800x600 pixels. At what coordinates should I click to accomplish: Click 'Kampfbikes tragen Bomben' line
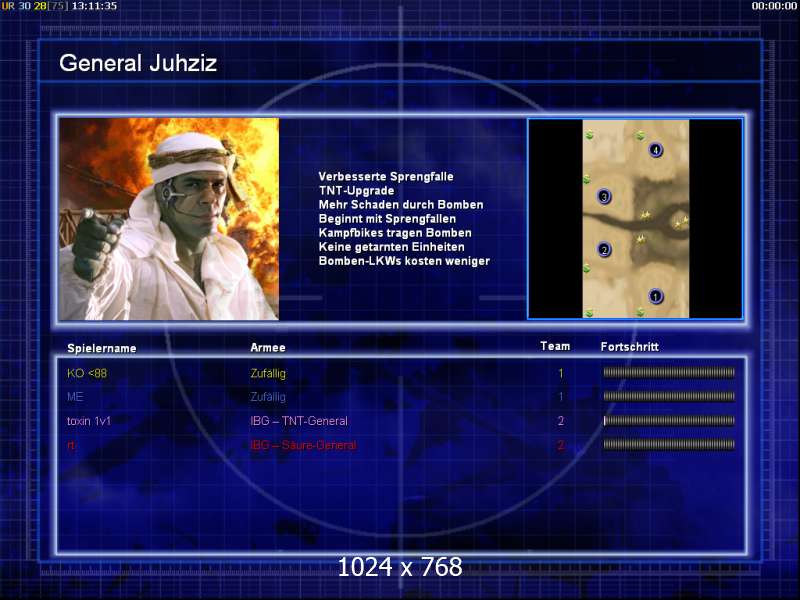pyautogui.click(x=395, y=233)
